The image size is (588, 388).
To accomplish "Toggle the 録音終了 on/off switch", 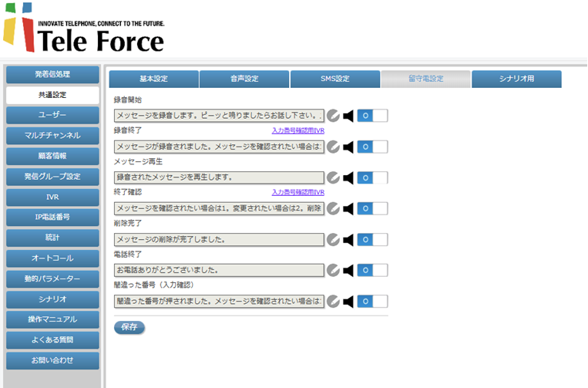I will pyautogui.click(x=372, y=147).
